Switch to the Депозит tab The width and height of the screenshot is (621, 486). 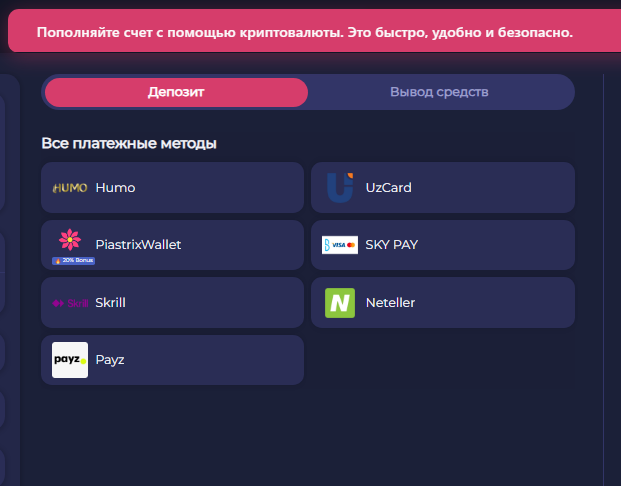(x=176, y=93)
